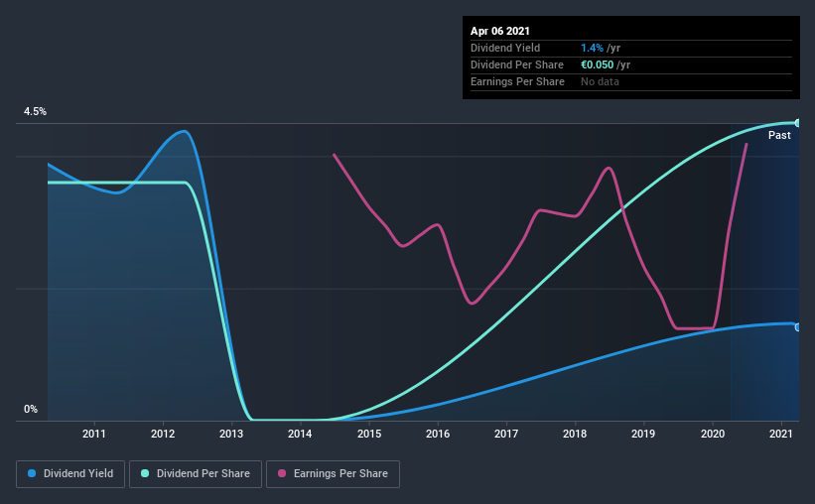
Task: Click the 2019 x-axis label
Action: [643, 434]
